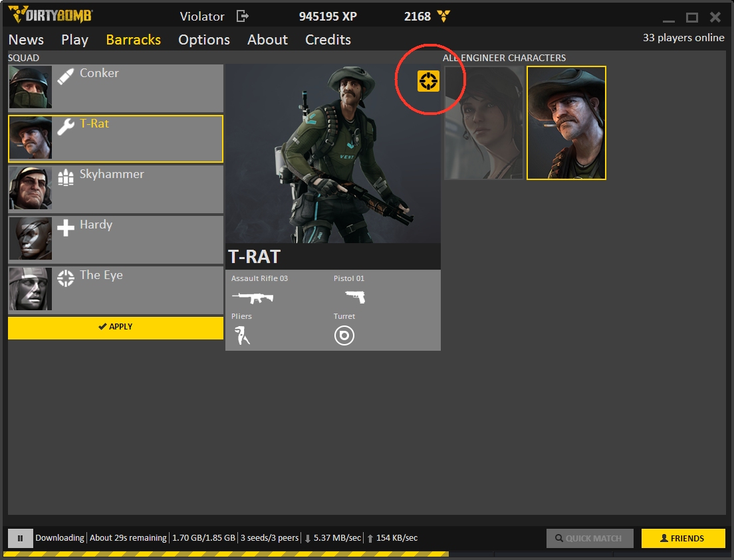Click the credits currency icon beside 2168

click(443, 17)
